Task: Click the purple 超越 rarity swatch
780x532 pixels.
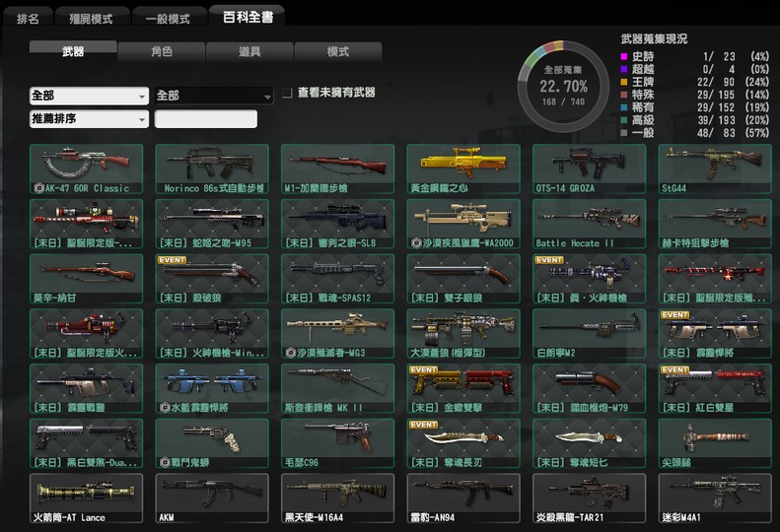Action: click(x=624, y=69)
